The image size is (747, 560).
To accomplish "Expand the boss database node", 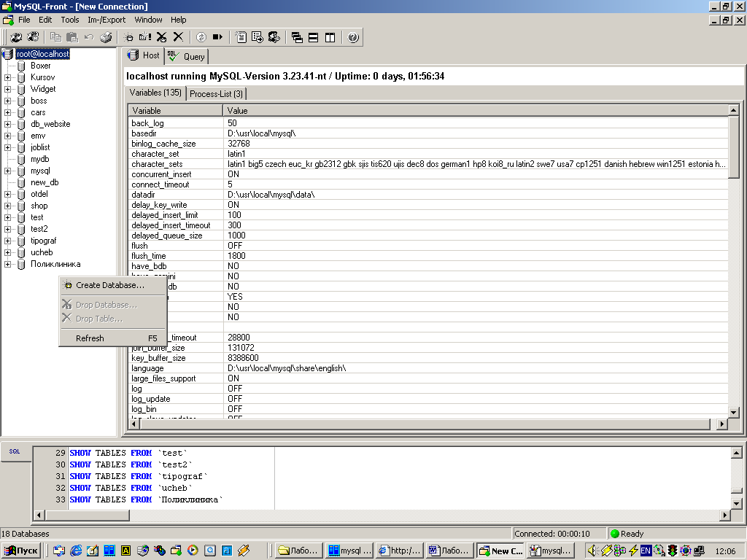I will pos(7,101).
